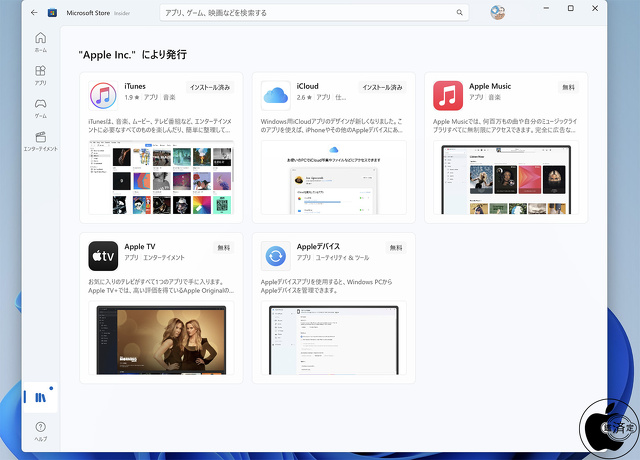Click the Apple Music app icon
The image size is (640, 460).
click(448, 96)
